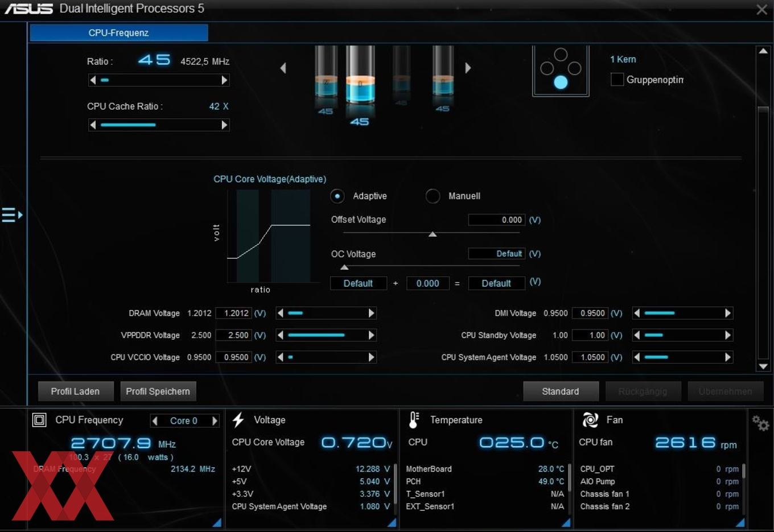The width and height of the screenshot is (774, 532).
Task: Click the CPU Ratio slider track
Action: coord(159,80)
